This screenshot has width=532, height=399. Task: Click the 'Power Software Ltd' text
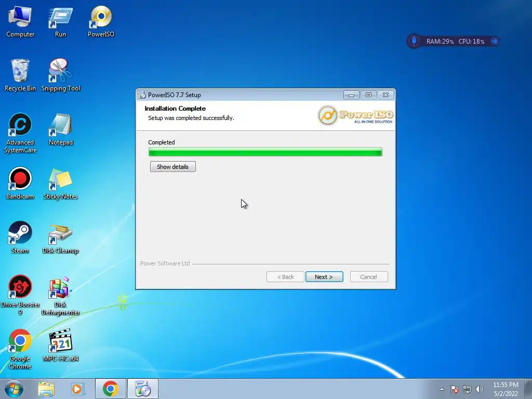165,263
